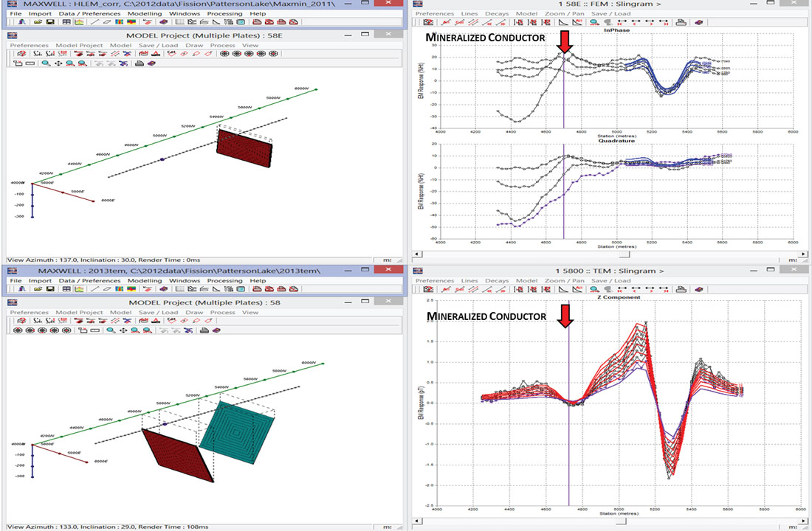Open Model menu in TEM Slingram window

pyautogui.click(x=526, y=280)
